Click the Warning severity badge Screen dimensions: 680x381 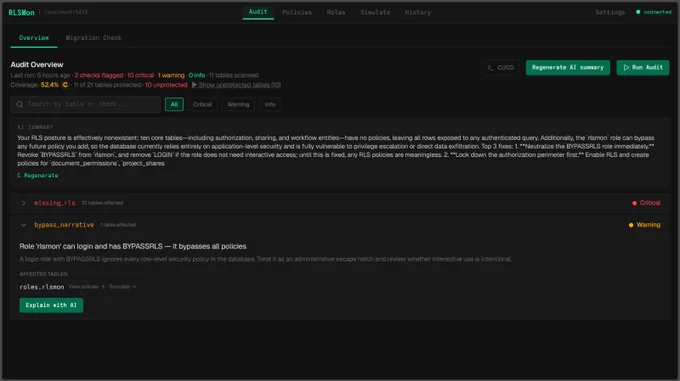pyautogui.click(x=644, y=225)
